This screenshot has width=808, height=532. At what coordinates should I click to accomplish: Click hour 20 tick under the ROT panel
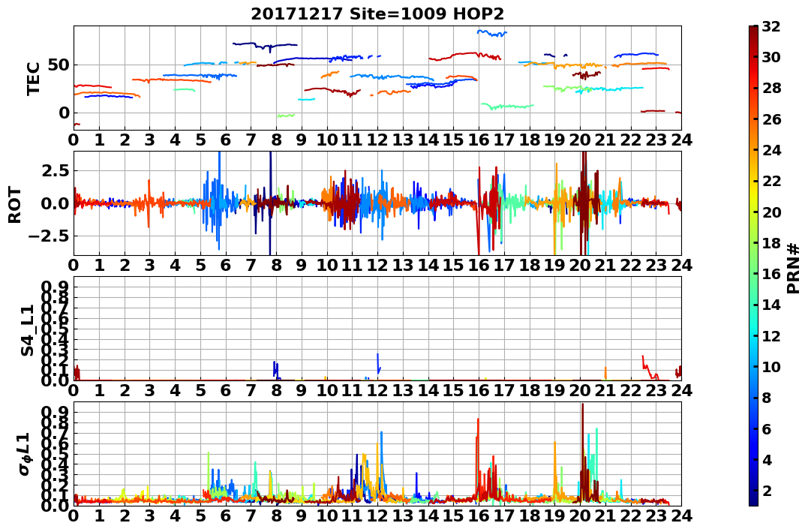[x=580, y=265]
